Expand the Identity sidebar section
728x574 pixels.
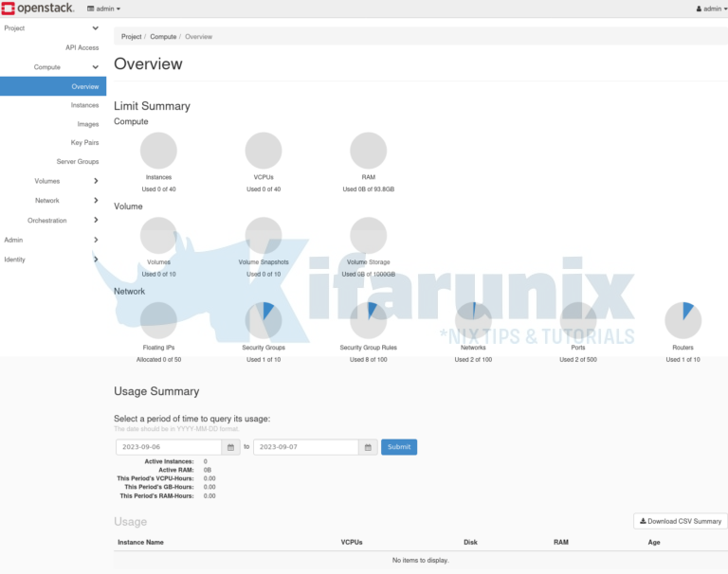click(51, 260)
